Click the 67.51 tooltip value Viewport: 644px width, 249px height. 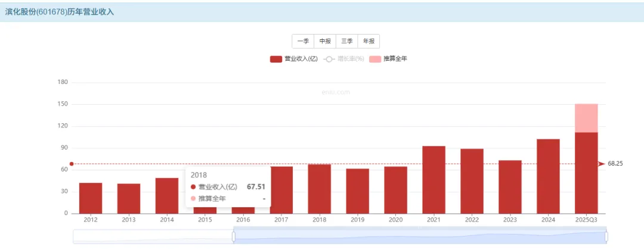pyautogui.click(x=256, y=187)
